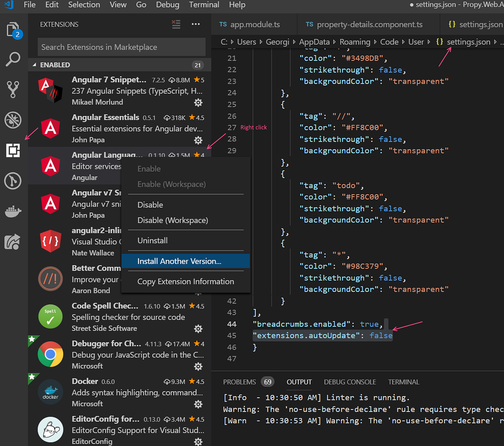
Task: Click the Search Extensions in Marketplace field
Action: coord(121,47)
